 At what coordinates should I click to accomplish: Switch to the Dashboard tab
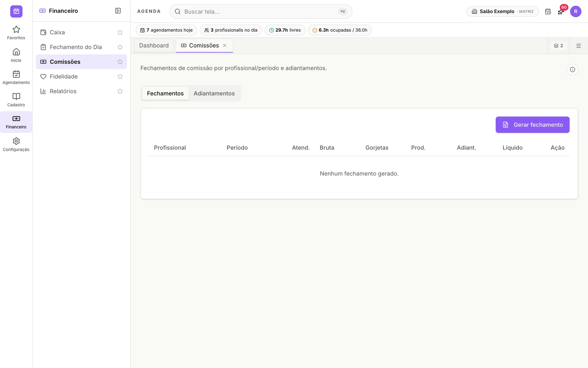[154, 45]
